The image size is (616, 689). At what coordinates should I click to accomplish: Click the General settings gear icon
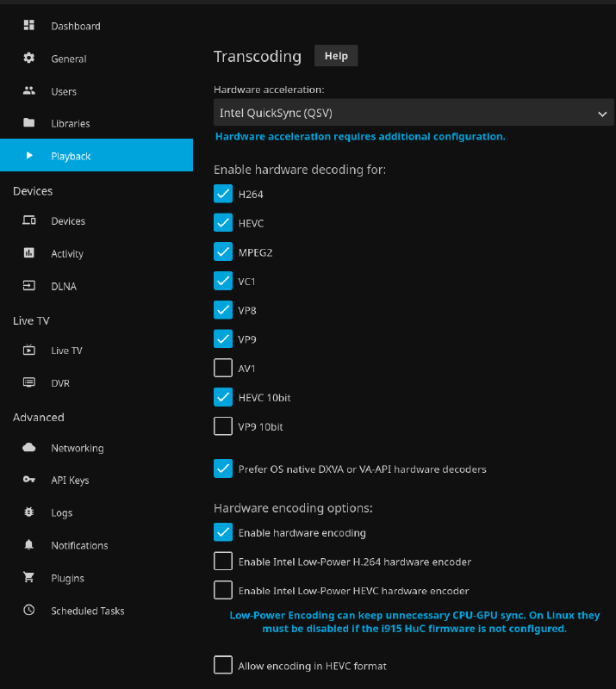coord(29,59)
